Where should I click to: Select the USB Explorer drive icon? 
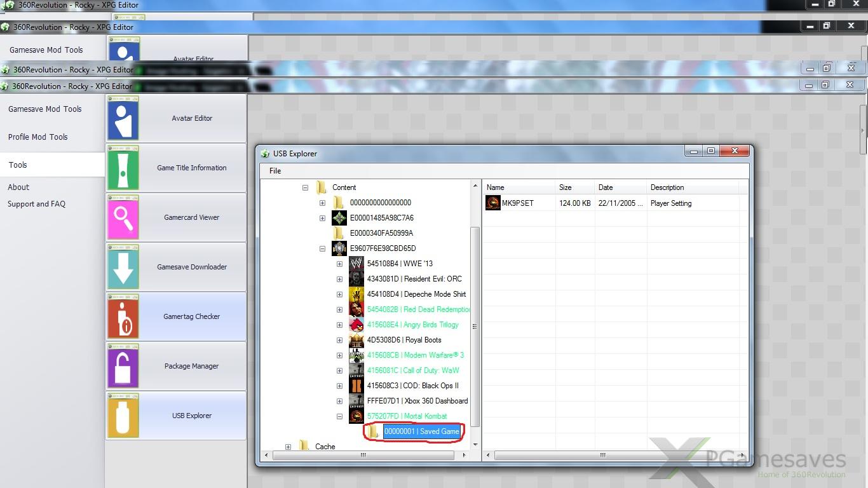click(123, 416)
